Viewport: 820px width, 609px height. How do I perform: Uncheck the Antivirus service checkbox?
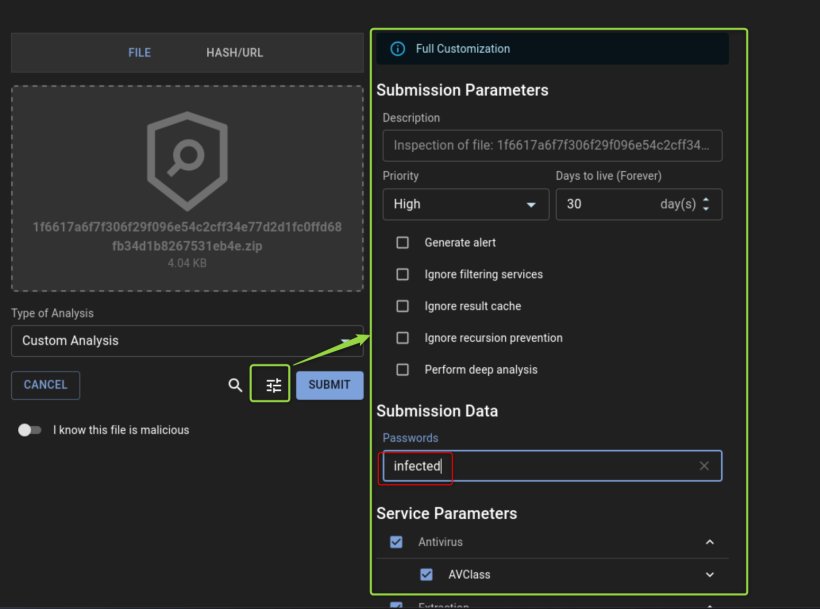point(396,542)
